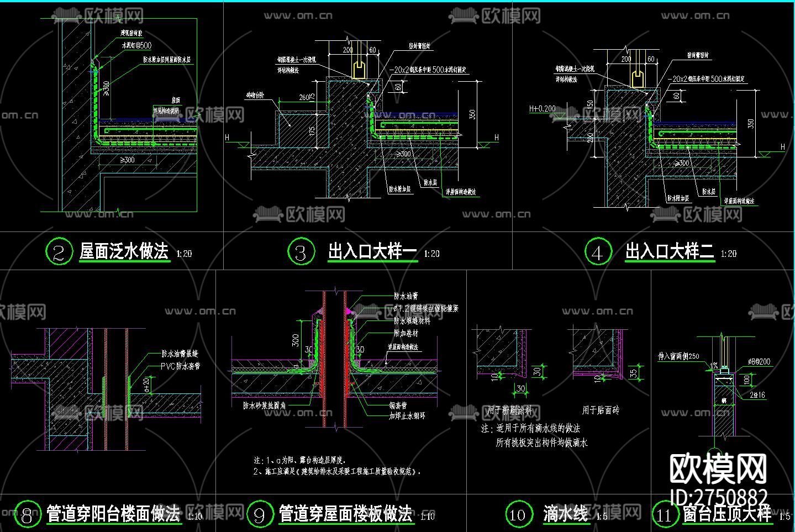Select the 滴水线 detail title
The width and height of the screenshot is (795, 532).
(x=566, y=513)
